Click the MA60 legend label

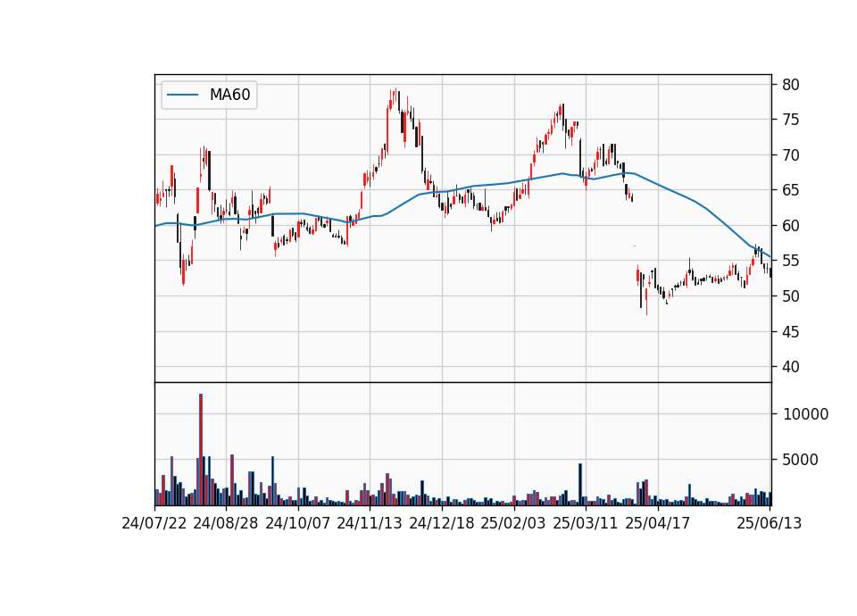(x=229, y=95)
